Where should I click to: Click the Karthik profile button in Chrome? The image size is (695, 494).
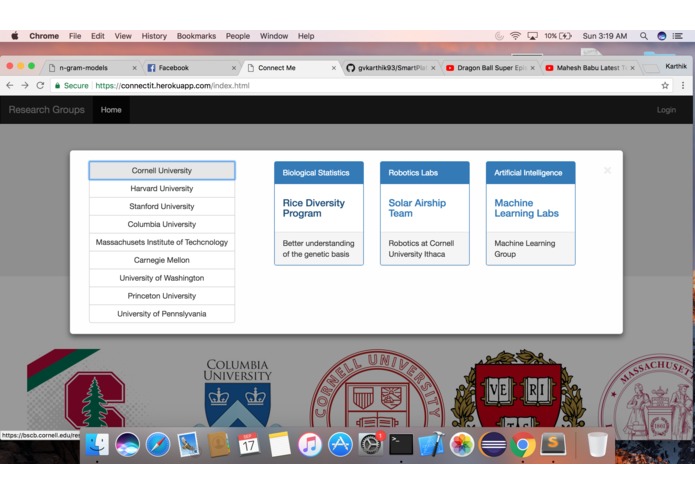click(675, 66)
